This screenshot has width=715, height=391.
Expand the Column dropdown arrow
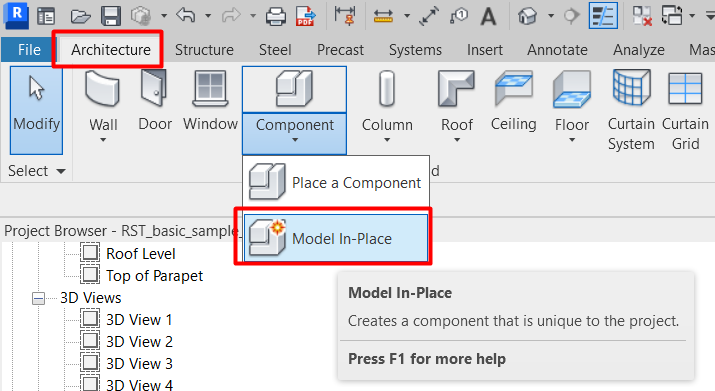click(x=387, y=140)
